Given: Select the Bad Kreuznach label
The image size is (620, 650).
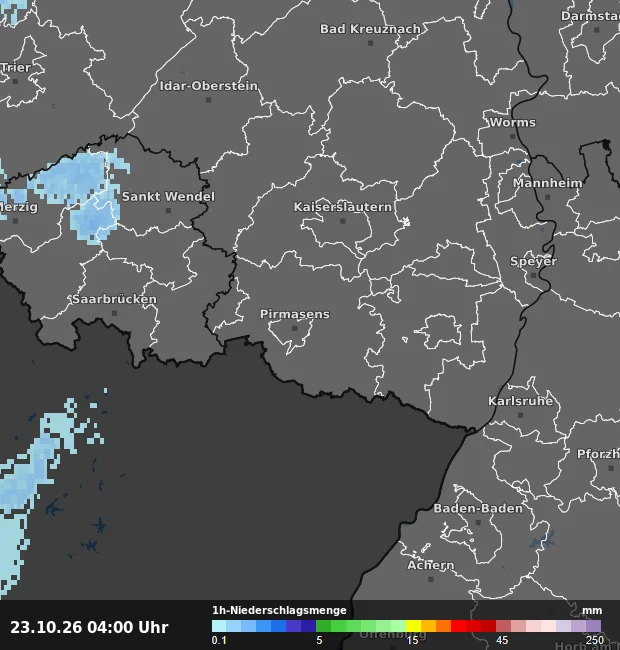Looking at the screenshot, I should coord(370,29).
